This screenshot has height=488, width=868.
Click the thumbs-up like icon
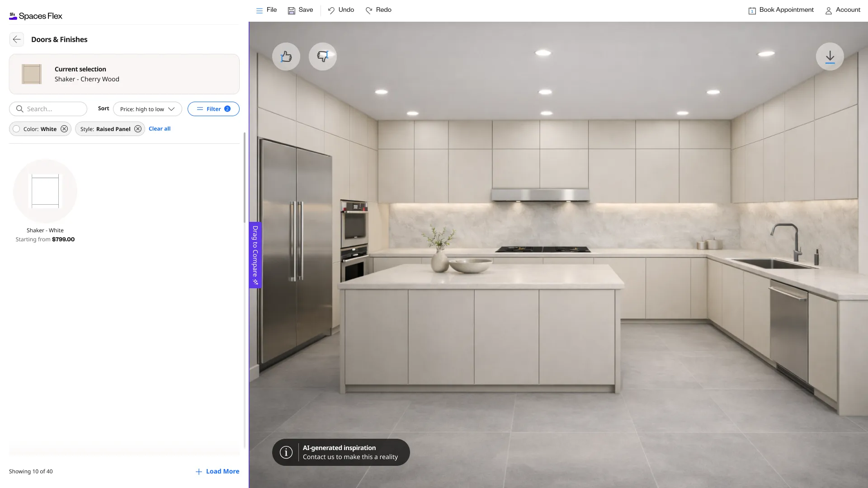click(286, 56)
